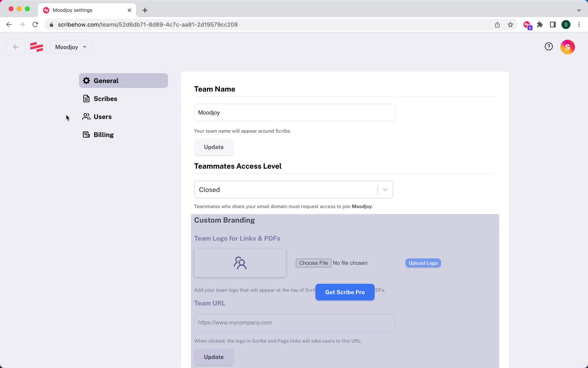
Task: Click Update button for Team URL
Action: (214, 357)
